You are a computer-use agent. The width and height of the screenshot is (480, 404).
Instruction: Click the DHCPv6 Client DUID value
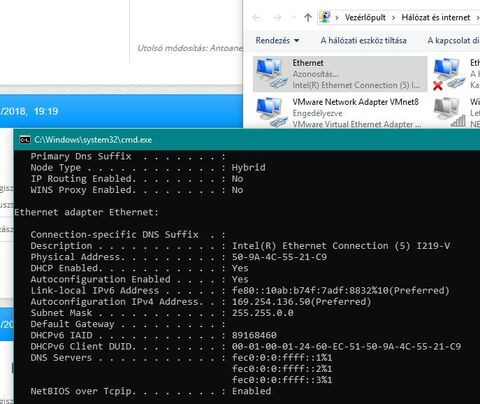pos(346,347)
